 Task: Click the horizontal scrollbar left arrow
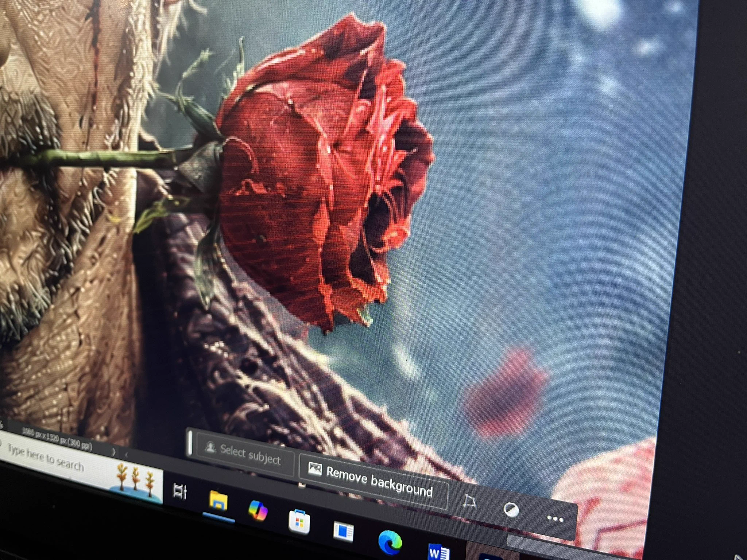click(x=127, y=455)
